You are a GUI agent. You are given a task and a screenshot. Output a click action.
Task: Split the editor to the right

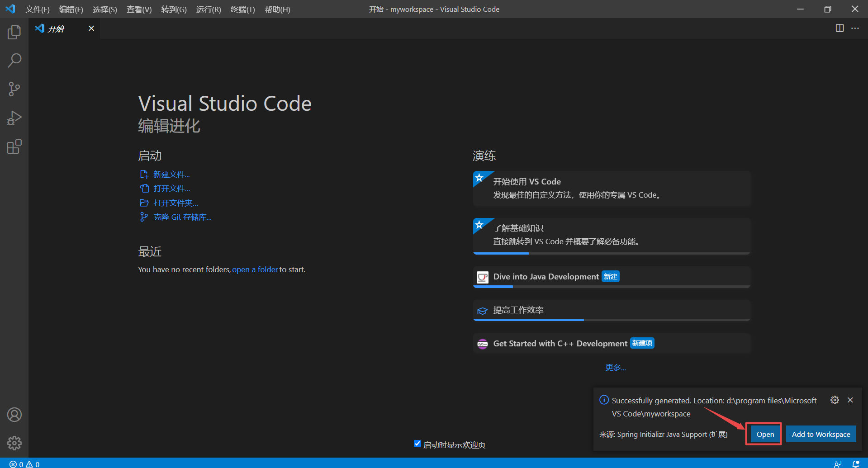(x=840, y=28)
